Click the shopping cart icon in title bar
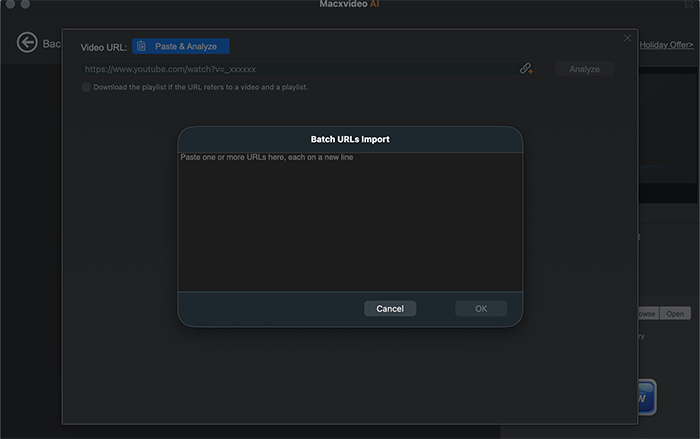The width and height of the screenshot is (700, 439). click(688, 4)
